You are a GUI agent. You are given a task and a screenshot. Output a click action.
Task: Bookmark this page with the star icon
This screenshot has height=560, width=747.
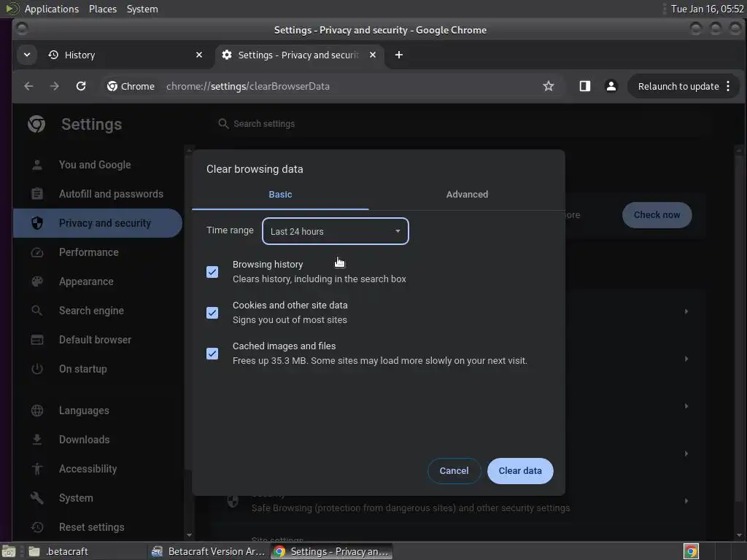click(x=549, y=86)
